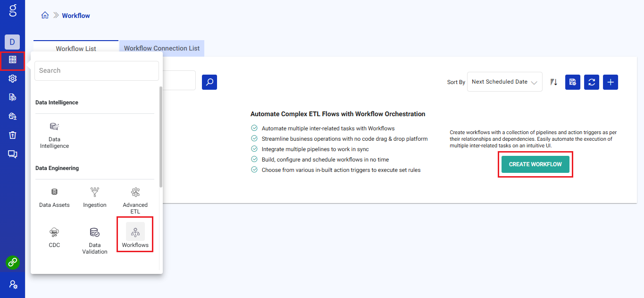644x298 pixels.
Task: Click the CREATE WORKFLOW button
Action: click(535, 164)
